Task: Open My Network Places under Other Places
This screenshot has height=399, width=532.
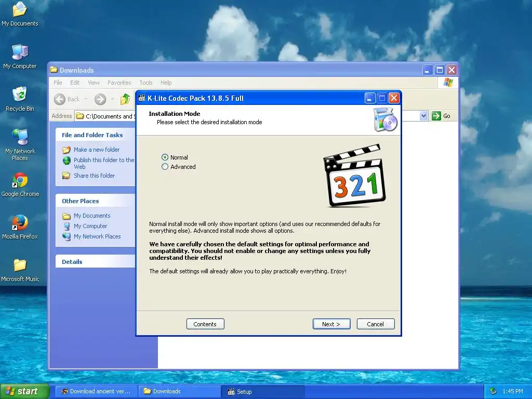Action: pyautogui.click(x=97, y=236)
